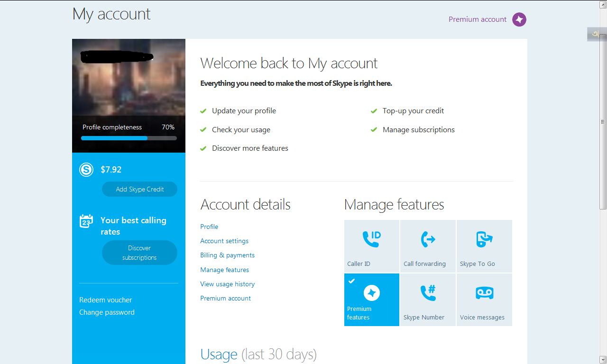The image size is (607, 364).
Task: Click the $7.92 credit balance
Action: [111, 170]
